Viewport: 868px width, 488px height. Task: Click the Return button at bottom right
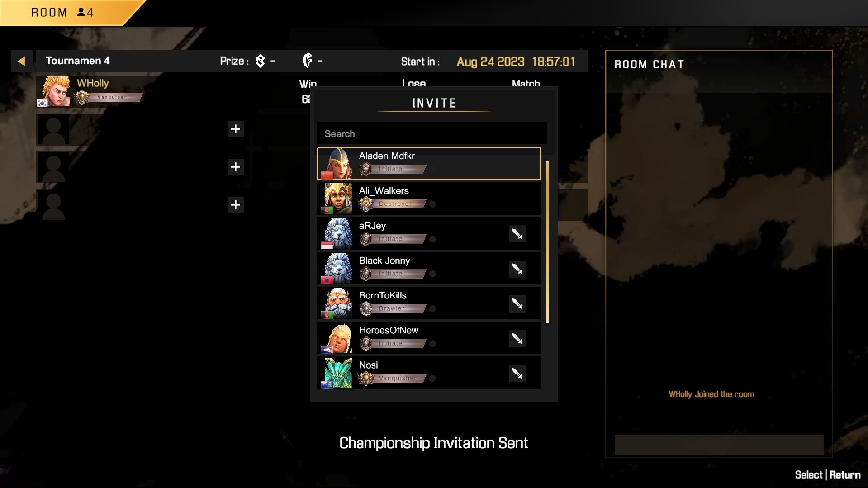(x=844, y=475)
